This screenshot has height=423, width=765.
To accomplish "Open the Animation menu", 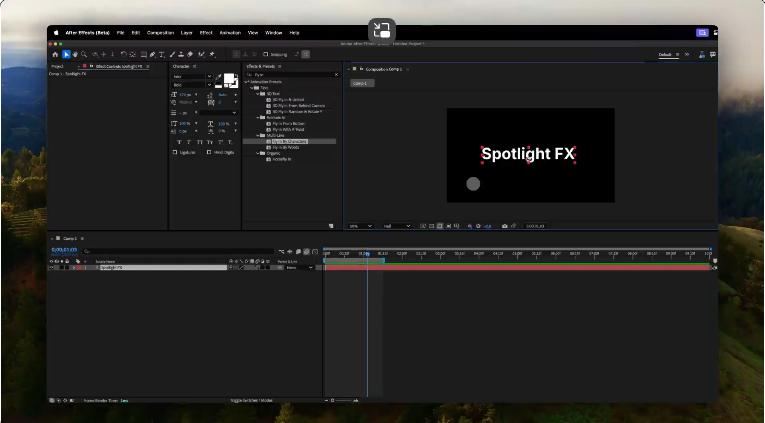I will click(230, 33).
